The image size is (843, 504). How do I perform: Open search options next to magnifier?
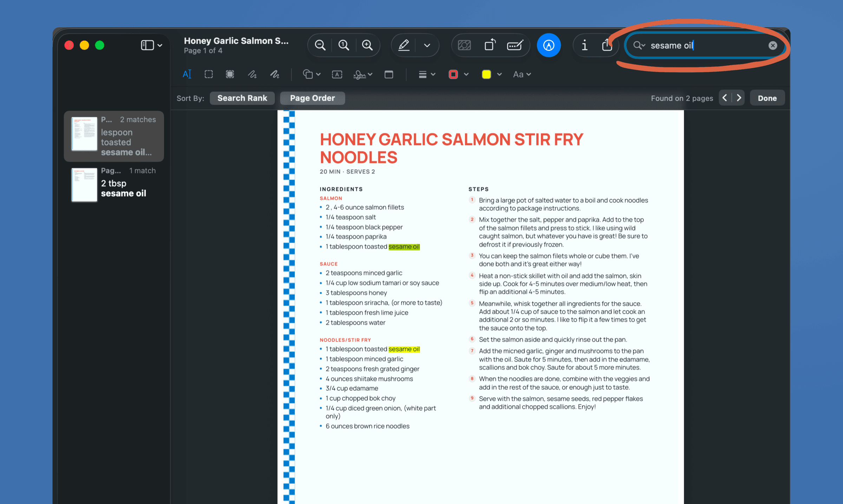point(639,45)
